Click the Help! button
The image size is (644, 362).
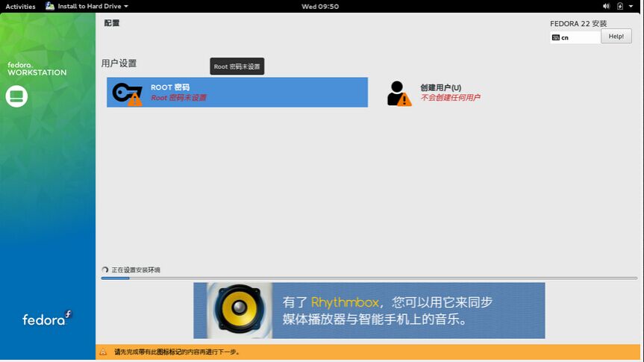[x=616, y=36]
